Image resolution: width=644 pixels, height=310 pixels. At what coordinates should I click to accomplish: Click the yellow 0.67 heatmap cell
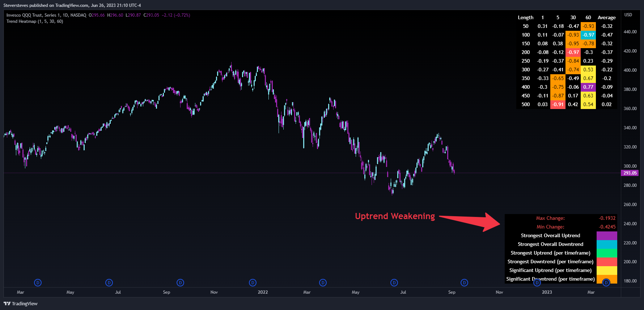click(588, 78)
